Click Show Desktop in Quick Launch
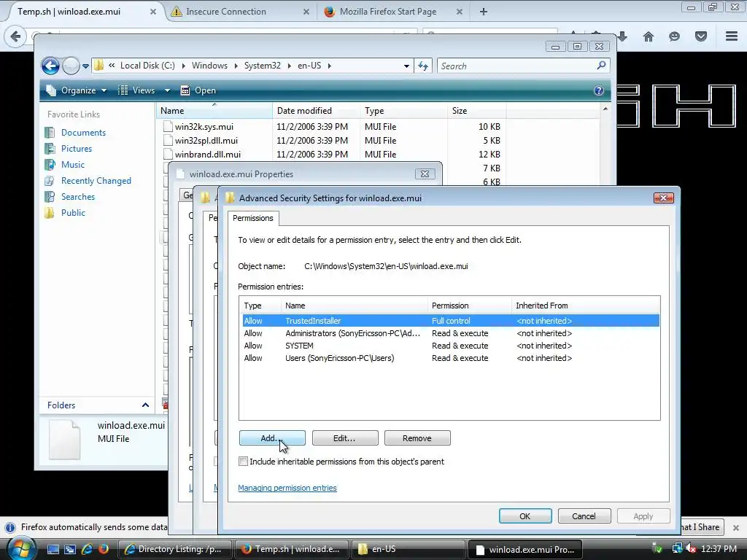 click(53, 549)
